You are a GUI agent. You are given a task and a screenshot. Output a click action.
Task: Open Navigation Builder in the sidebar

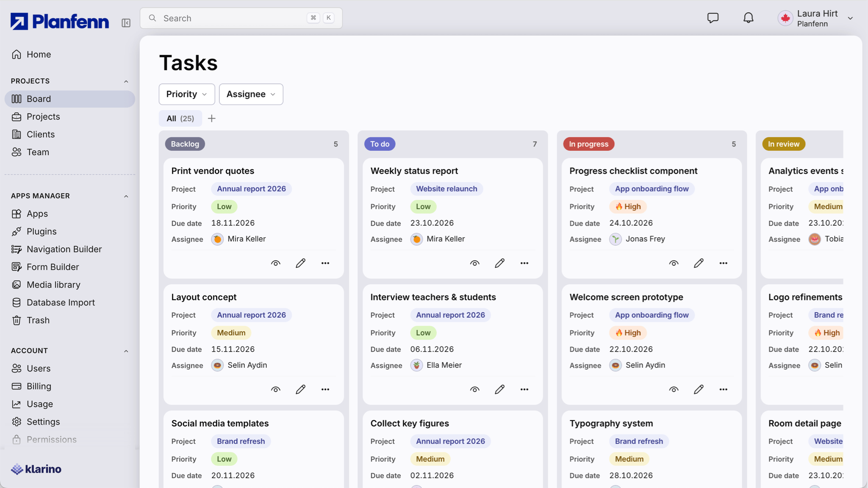pos(70,249)
